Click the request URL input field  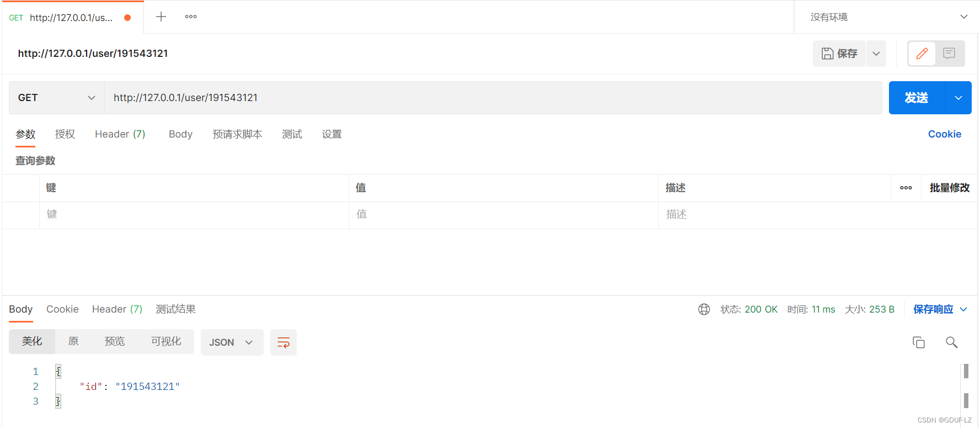coord(493,98)
